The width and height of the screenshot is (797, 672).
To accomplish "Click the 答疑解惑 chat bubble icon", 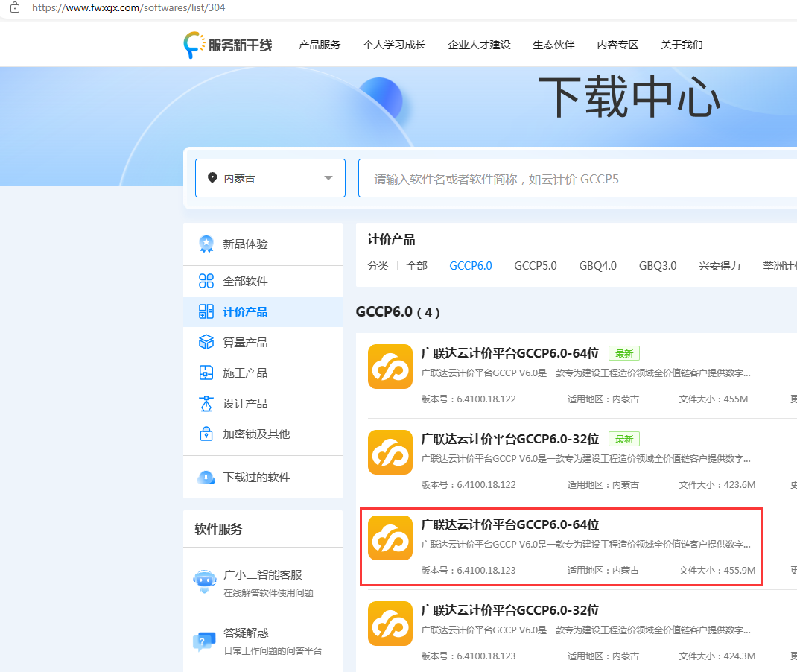I will click(204, 641).
